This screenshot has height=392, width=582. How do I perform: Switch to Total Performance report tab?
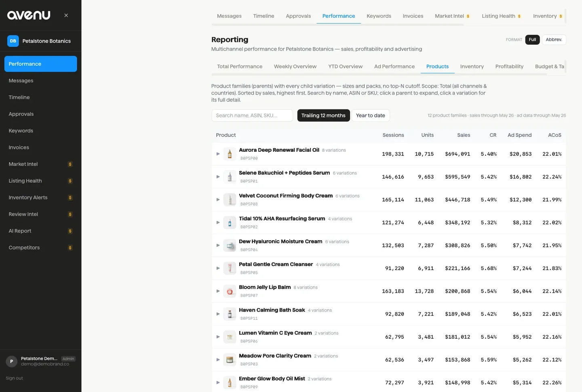[x=240, y=67]
